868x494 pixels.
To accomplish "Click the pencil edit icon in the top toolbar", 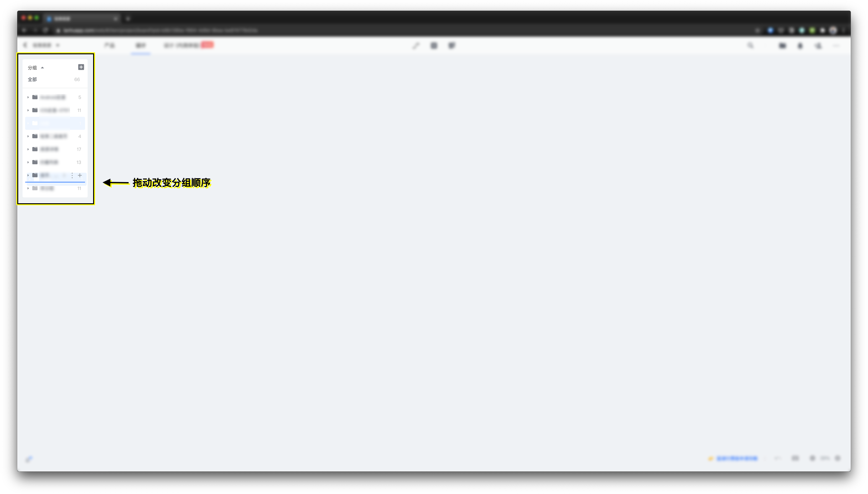I will pos(416,46).
